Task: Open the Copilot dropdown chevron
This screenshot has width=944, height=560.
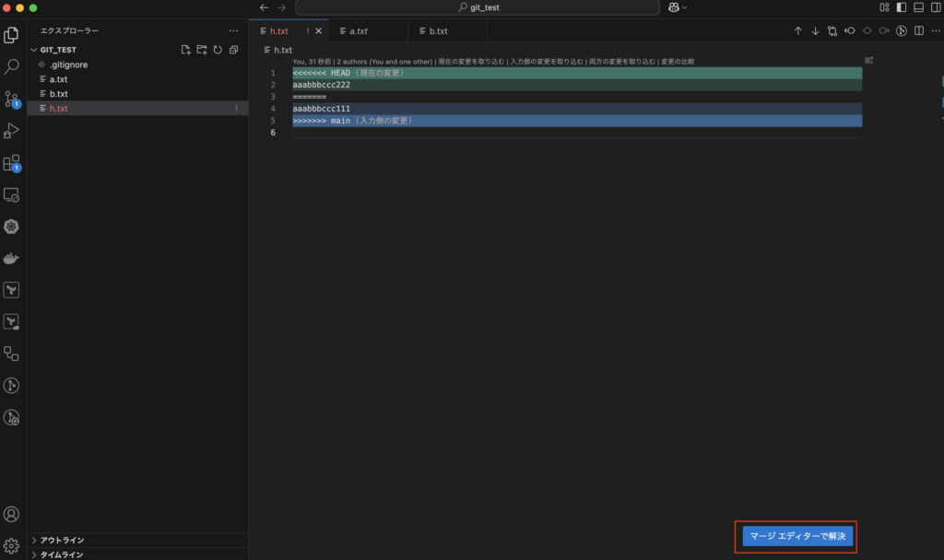Action: (x=685, y=7)
